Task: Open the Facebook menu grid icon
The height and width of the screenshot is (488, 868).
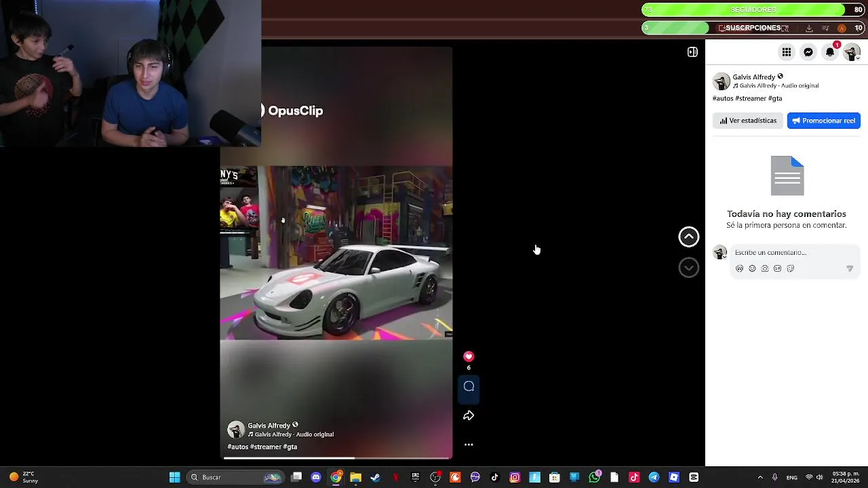Action: pyautogui.click(x=787, y=52)
